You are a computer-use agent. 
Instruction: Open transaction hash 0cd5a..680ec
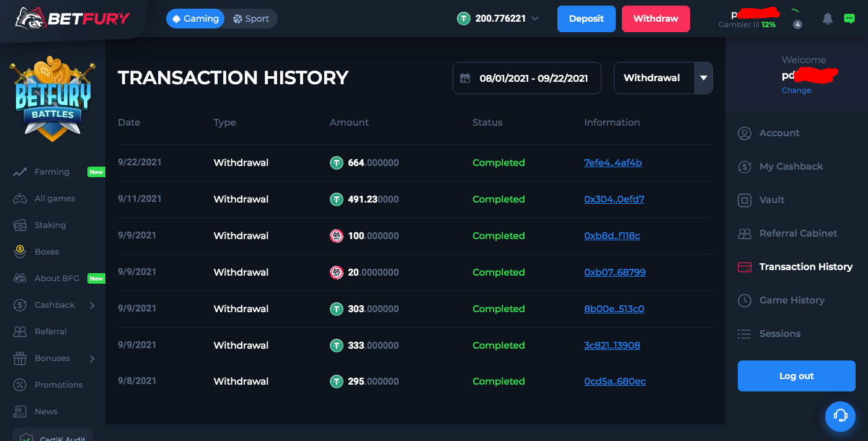(x=615, y=382)
